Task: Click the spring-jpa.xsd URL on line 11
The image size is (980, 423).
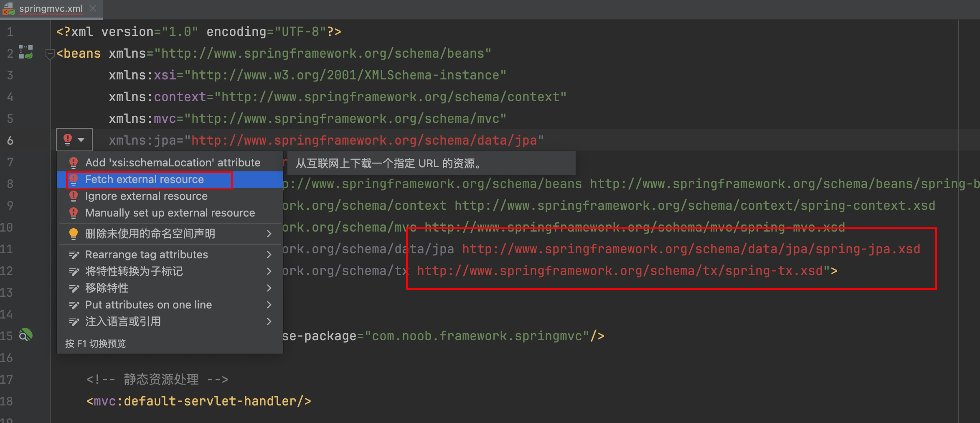Action: (x=691, y=249)
